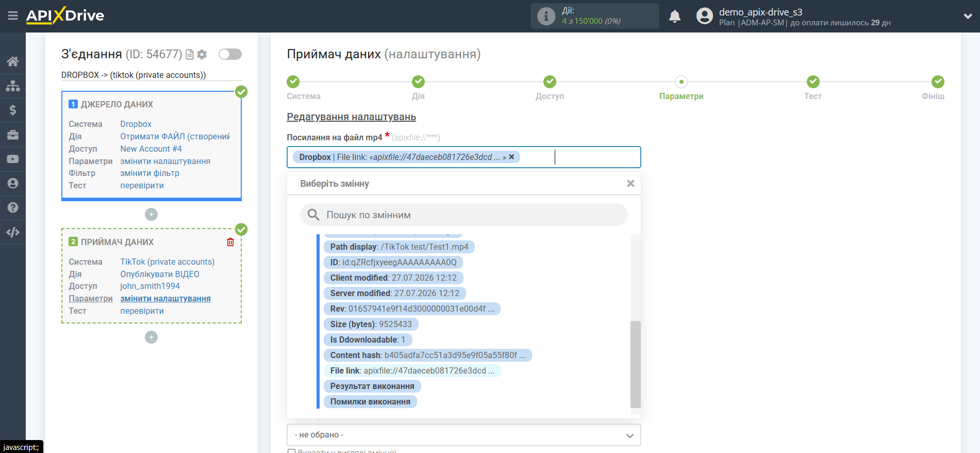980x453 pixels.
Task: Select the File link variable
Action: click(412, 370)
